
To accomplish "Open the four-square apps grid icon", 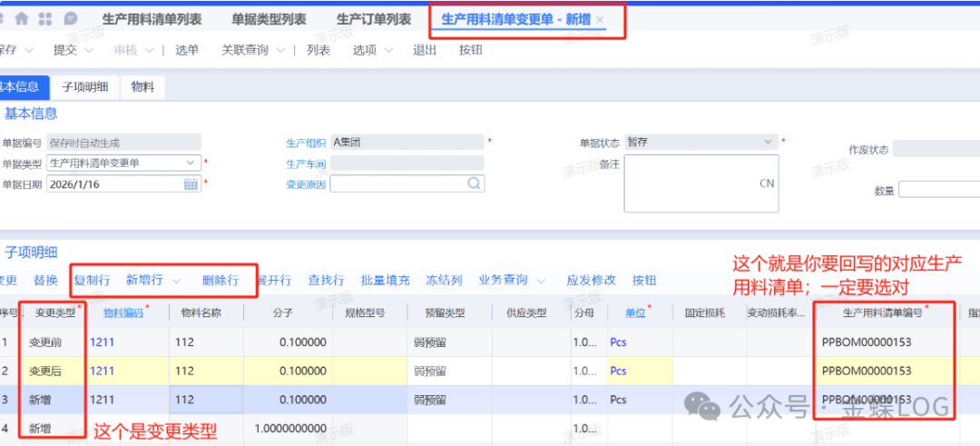I will [x=45, y=18].
